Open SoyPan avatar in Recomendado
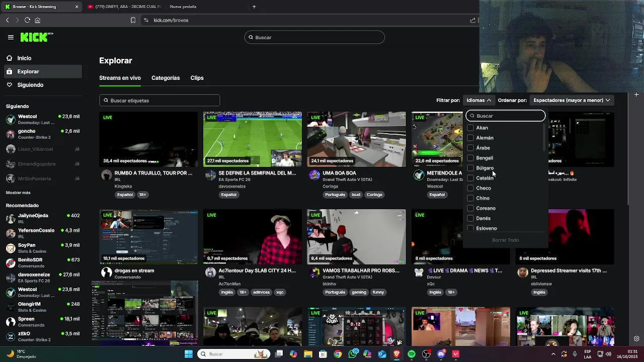Image resolution: width=644 pixels, height=362 pixels. tap(10, 248)
